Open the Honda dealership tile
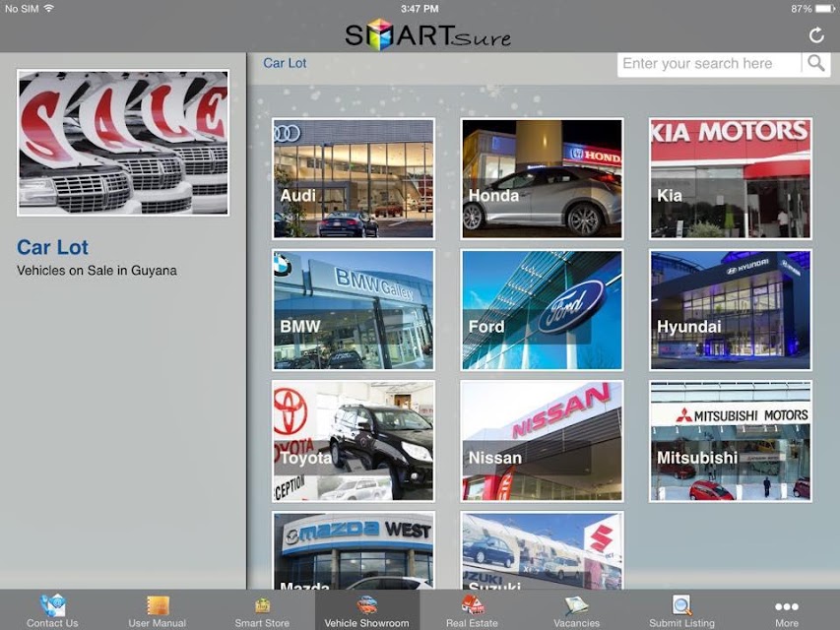The width and height of the screenshot is (840, 630). tap(543, 179)
